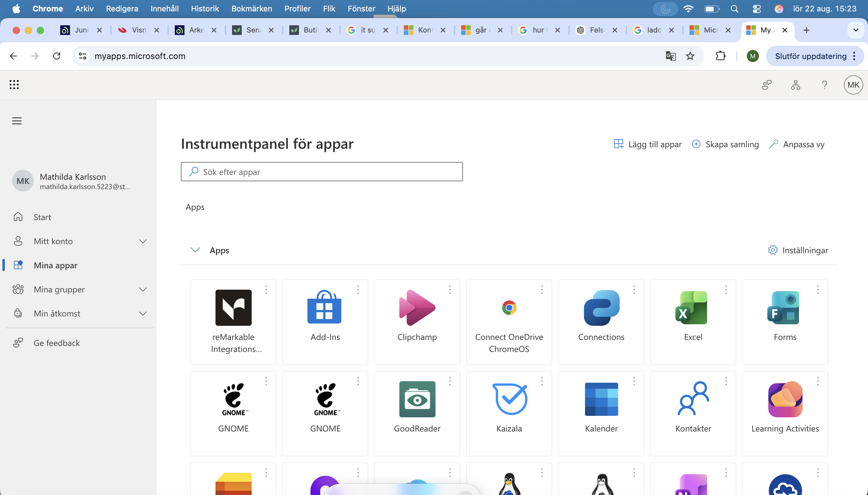Open the Forms app tile
The width and height of the screenshot is (868, 495).
785,322
